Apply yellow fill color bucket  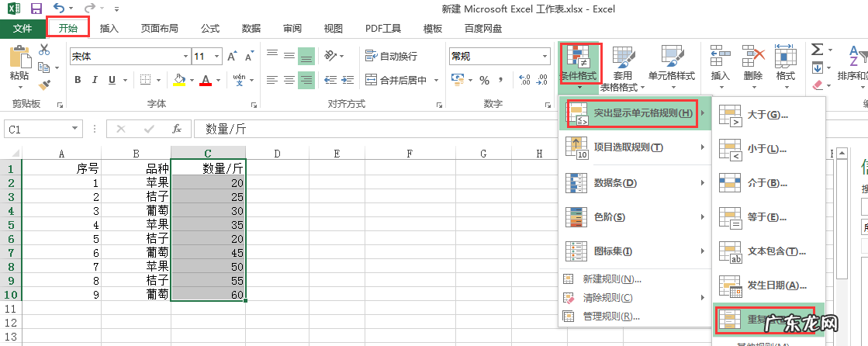click(179, 80)
